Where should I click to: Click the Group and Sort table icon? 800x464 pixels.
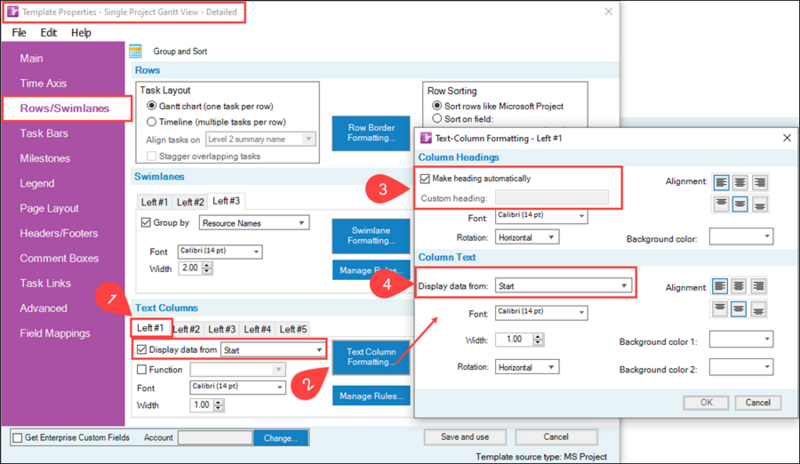(135, 51)
